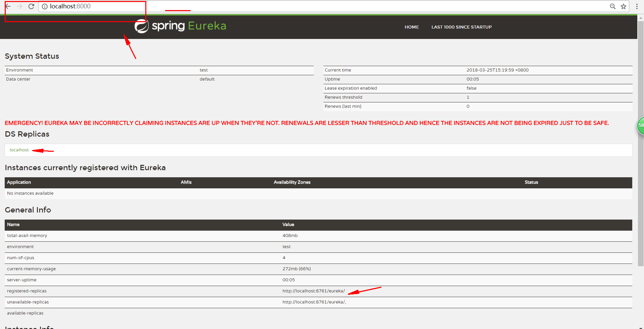644x329 pixels.
Task: Select the DS Replicas heading
Action: (27, 134)
